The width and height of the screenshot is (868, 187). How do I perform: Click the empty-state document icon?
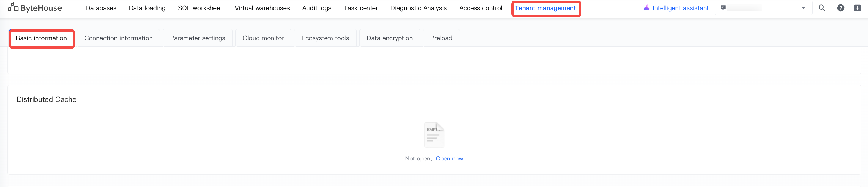434,135
